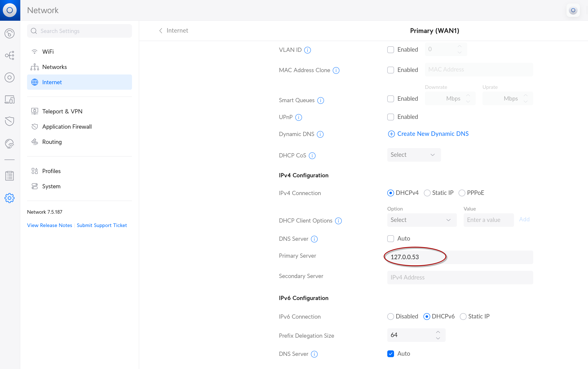Open the DHCP CoS Select dropdown
588x369 pixels.
pos(414,155)
